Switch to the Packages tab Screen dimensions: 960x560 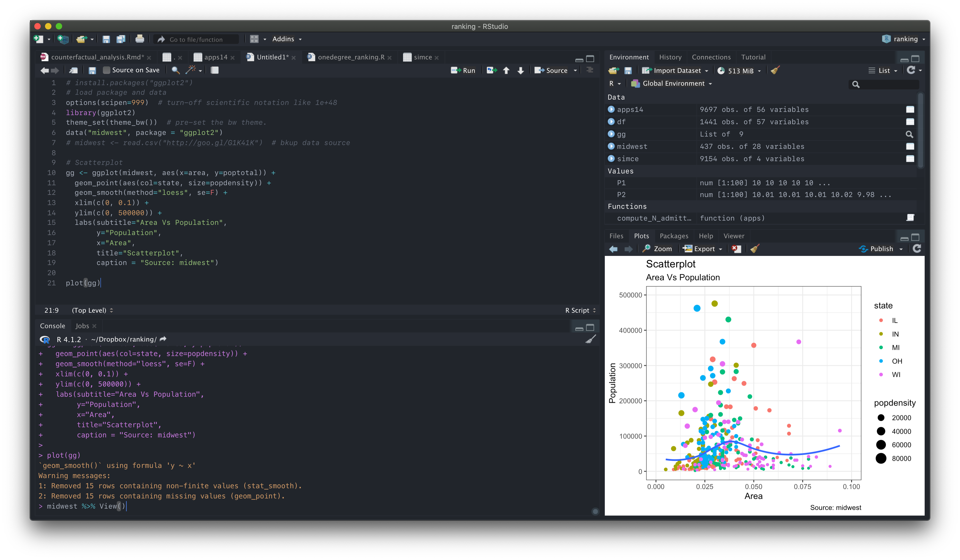click(x=673, y=236)
